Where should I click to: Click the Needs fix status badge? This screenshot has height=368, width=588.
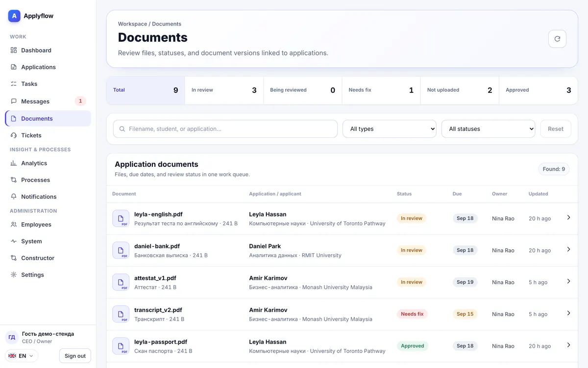click(x=412, y=314)
